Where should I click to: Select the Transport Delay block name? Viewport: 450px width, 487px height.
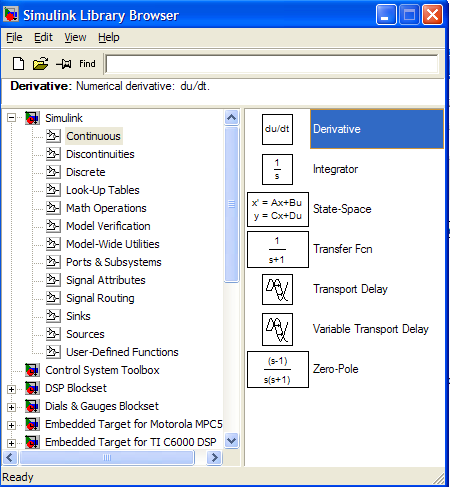[350, 289]
